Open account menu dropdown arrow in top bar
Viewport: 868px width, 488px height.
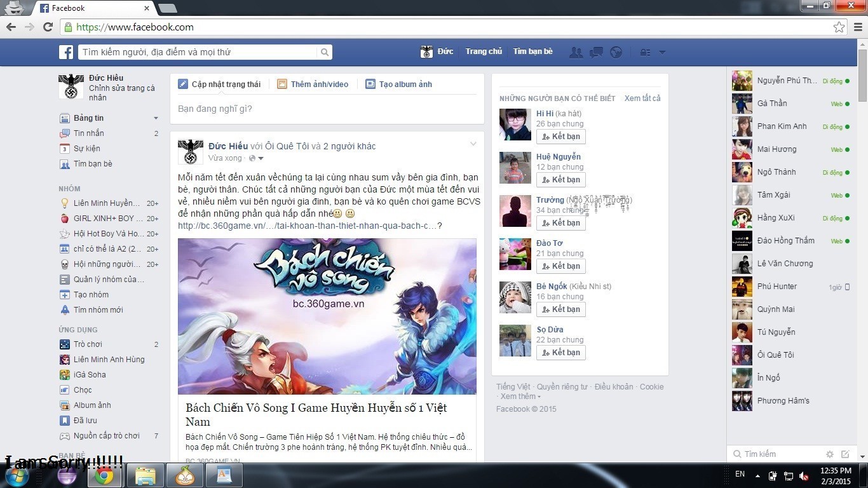[x=662, y=52]
